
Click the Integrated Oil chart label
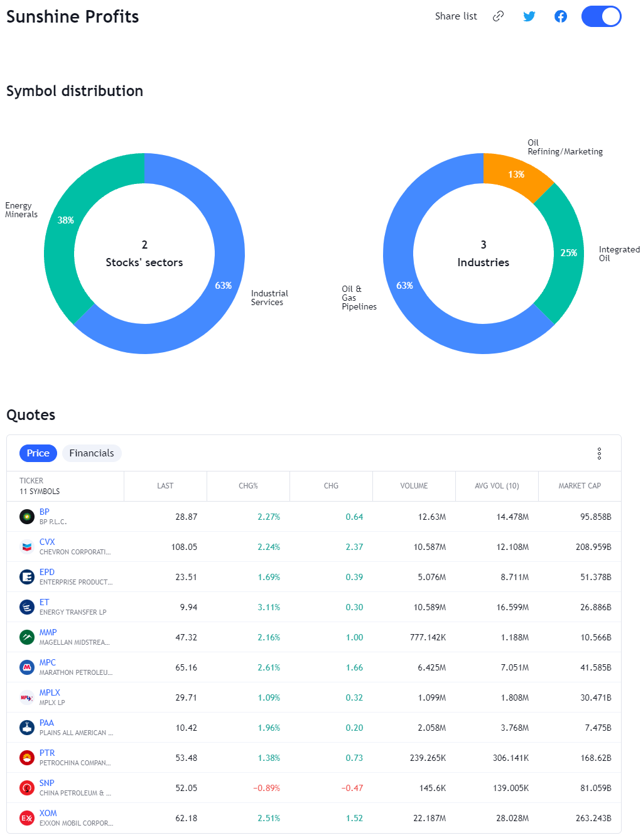coord(619,254)
